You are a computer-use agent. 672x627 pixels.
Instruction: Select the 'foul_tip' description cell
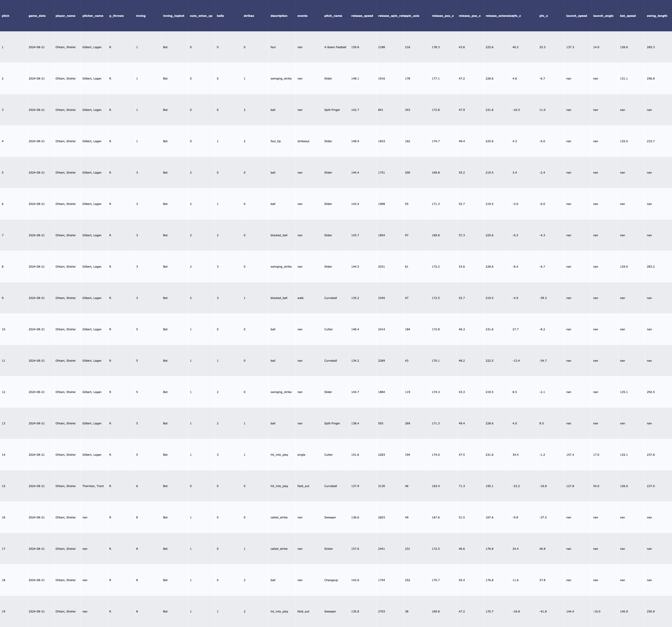click(x=276, y=141)
